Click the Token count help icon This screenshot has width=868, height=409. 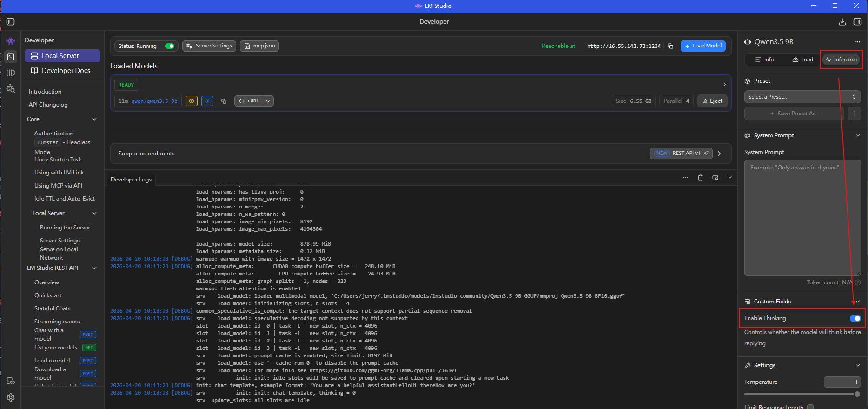coord(858,282)
